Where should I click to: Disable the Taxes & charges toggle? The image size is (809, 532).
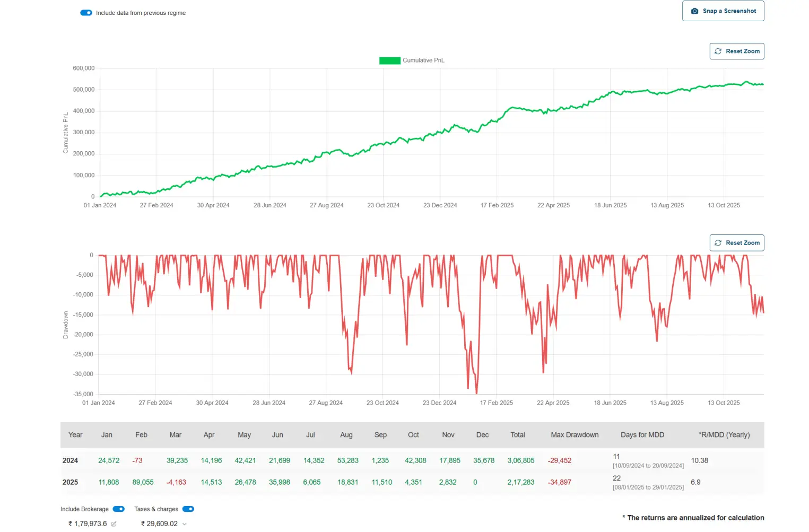[188, 509]
